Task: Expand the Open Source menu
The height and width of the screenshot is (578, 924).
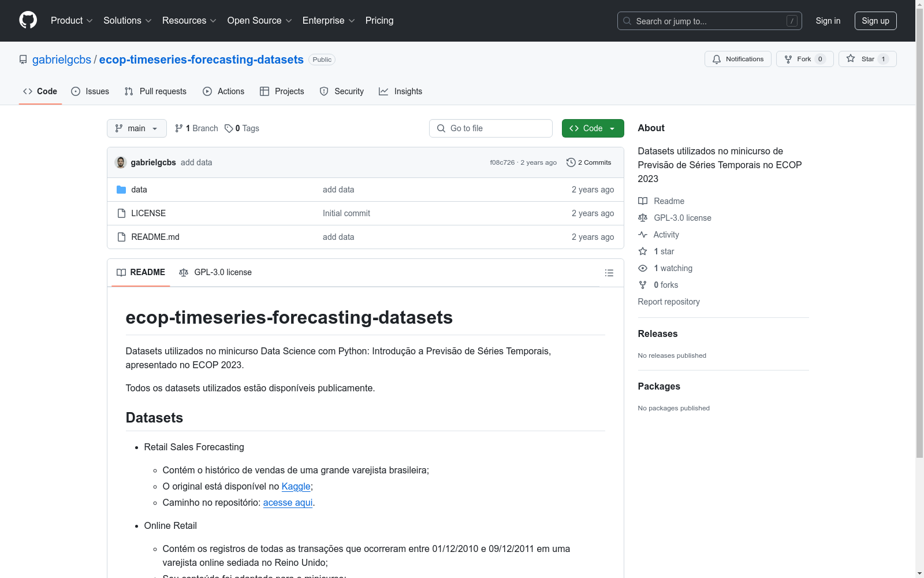Action: [260, 21]
